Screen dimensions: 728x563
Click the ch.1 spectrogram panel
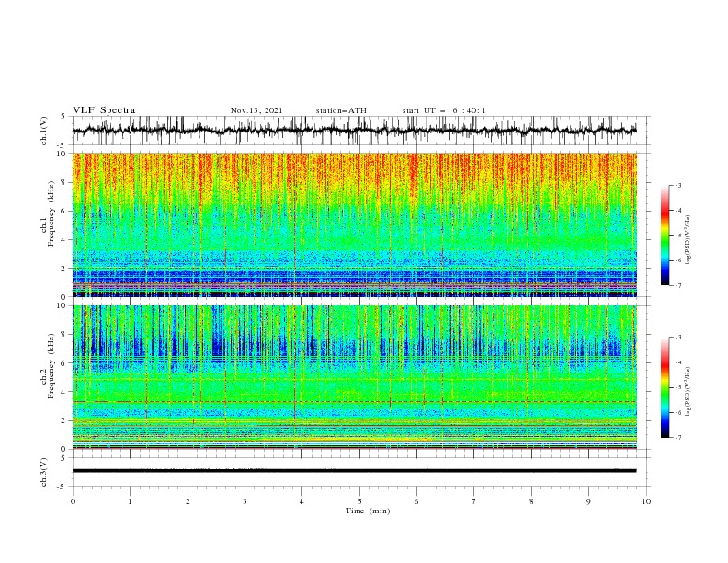354,224
